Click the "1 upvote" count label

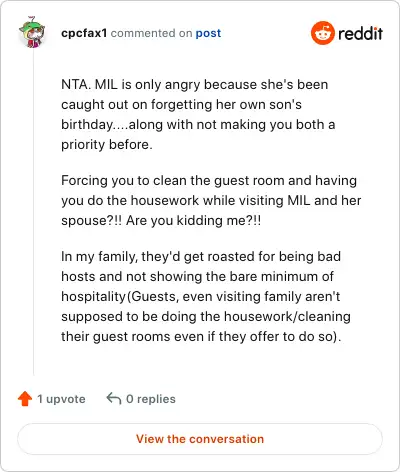pos(61,399)
